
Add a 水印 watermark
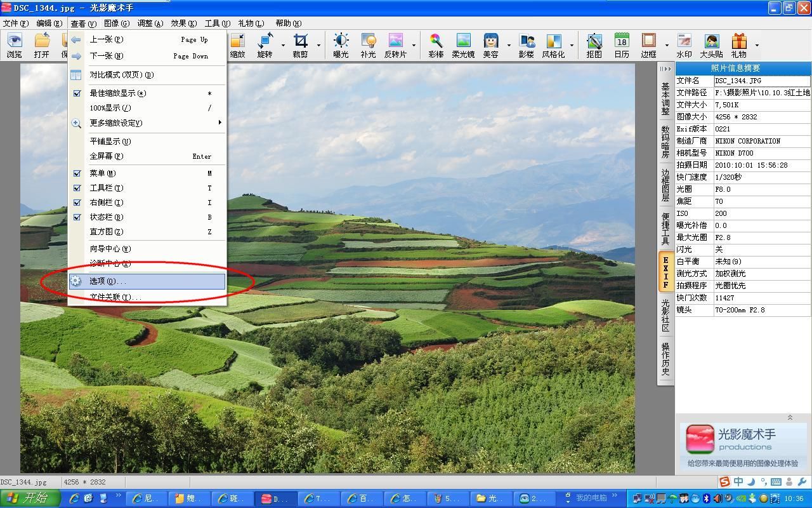684,46
